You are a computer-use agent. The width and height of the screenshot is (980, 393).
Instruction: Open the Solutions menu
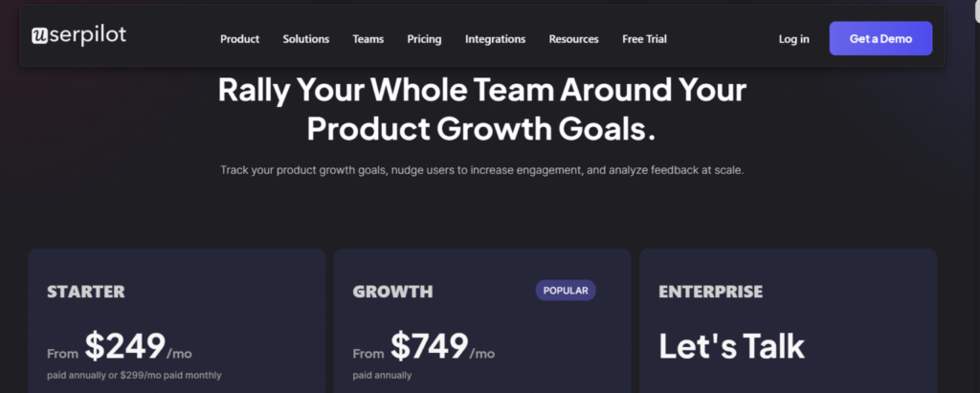[305, 39]
